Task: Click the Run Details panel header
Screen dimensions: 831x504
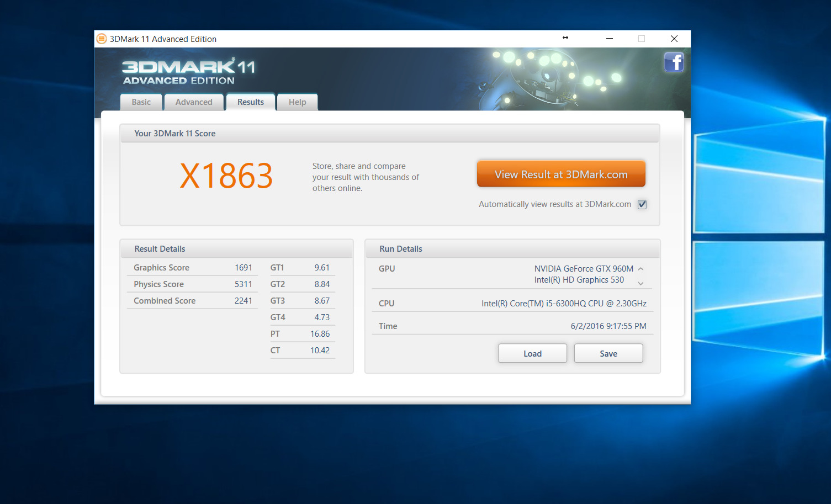Action: click(512, 249)
